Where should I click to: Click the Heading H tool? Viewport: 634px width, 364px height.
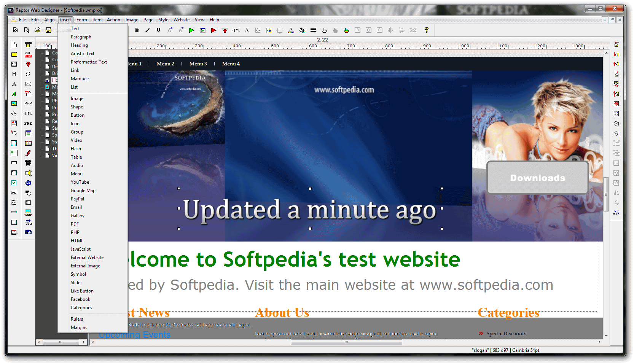[x=14, y=74]
